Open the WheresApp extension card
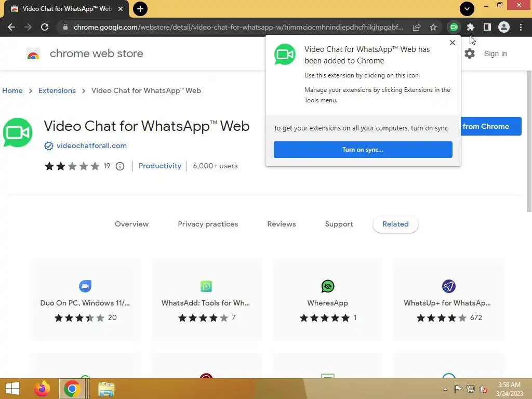This screenshot has width=532, height=399. [327, 300]
